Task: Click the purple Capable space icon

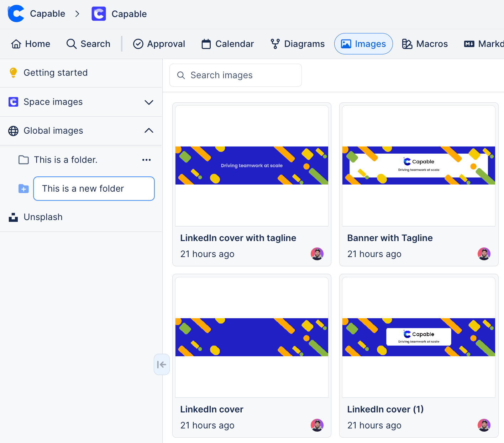Action: point(99,14)
